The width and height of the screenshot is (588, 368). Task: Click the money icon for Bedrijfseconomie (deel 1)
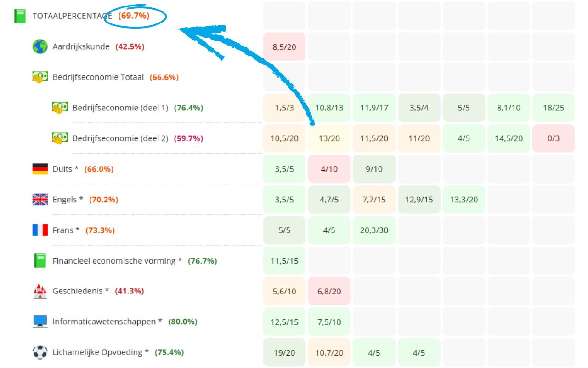tap(60, 108)
